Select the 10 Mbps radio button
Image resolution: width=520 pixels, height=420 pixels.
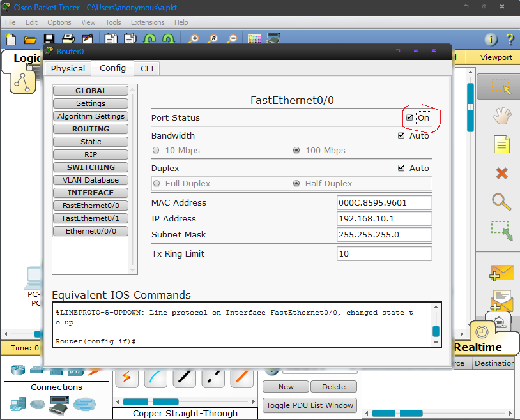pyautogui.click(x=156, y=150)
